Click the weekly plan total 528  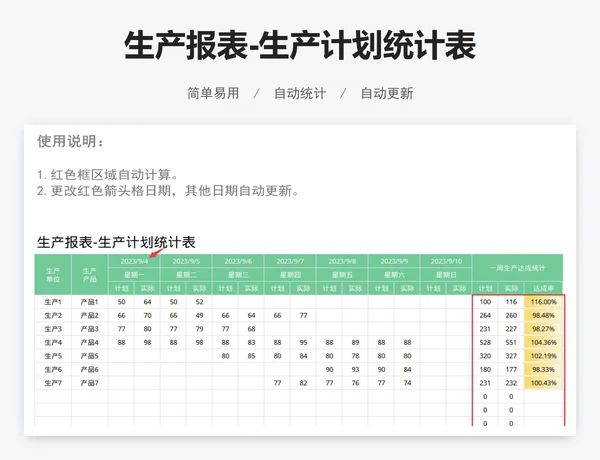[x=485, y=343]
